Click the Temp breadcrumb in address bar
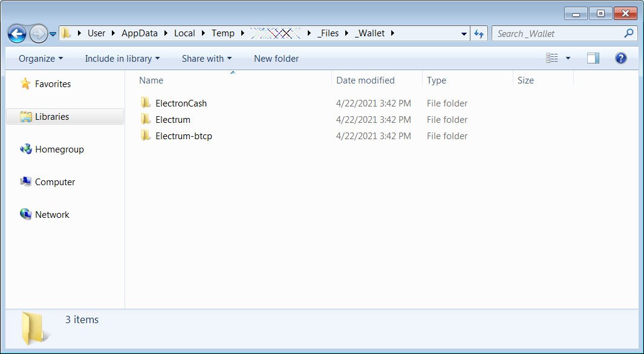Image resolution: width=644 pixels, height=354 pixels. [x=223, y=33]
